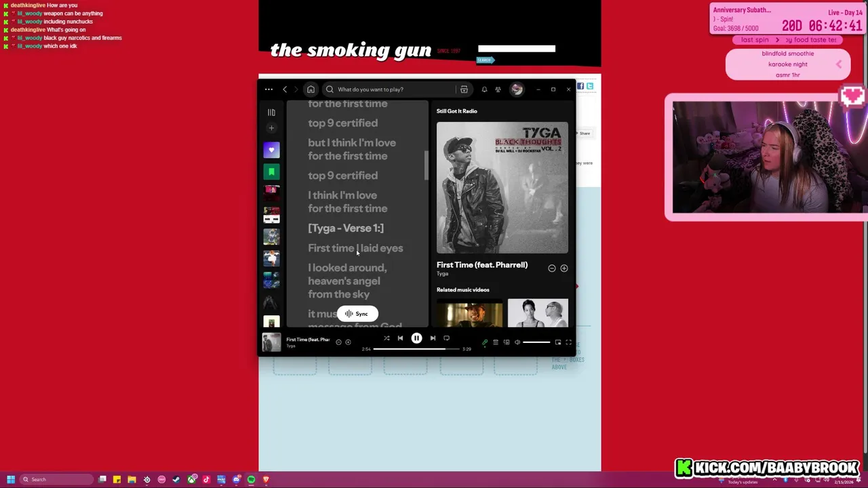Switch to Spotify from the taskbar

click(x=251, y=479)
